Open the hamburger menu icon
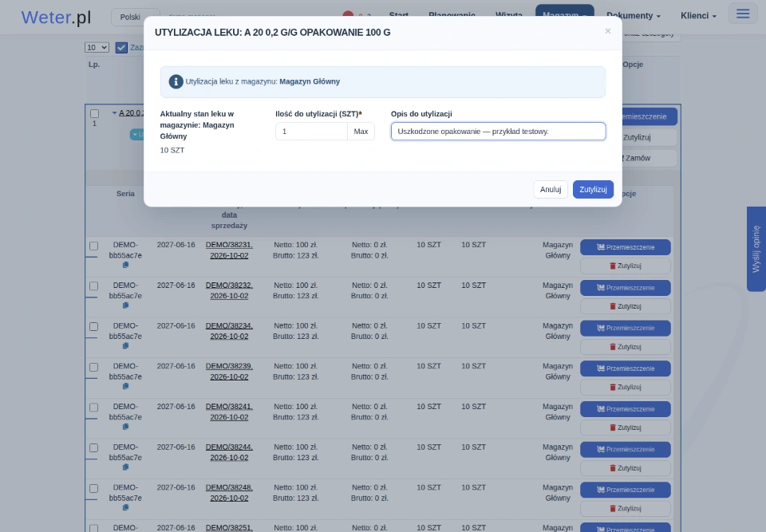Viewport: 766px width, 532px height. pos(743,14)
